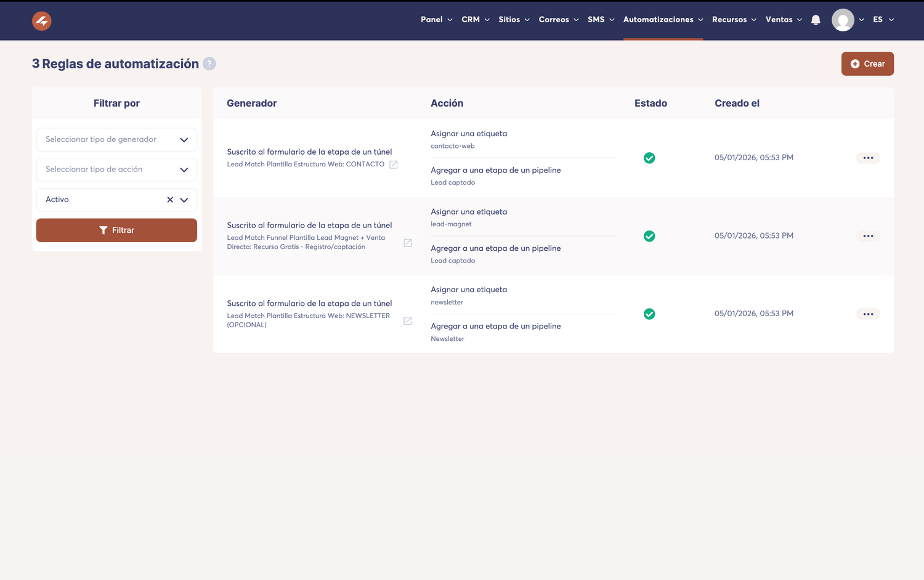Viewport: 924px width, 580px height.
Task: Open more options for newsletter rule
Action: [868, 314]
